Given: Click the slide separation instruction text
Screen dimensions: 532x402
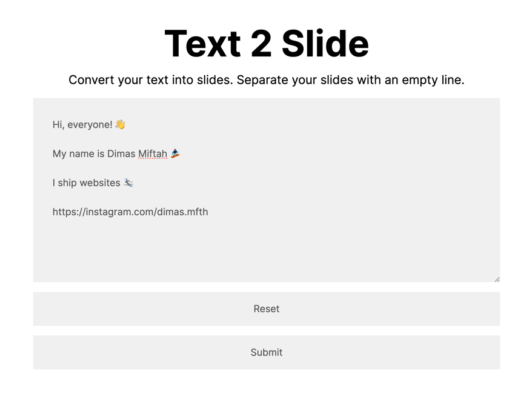Looking at the screenshot, I should click(x=267, y=79).
